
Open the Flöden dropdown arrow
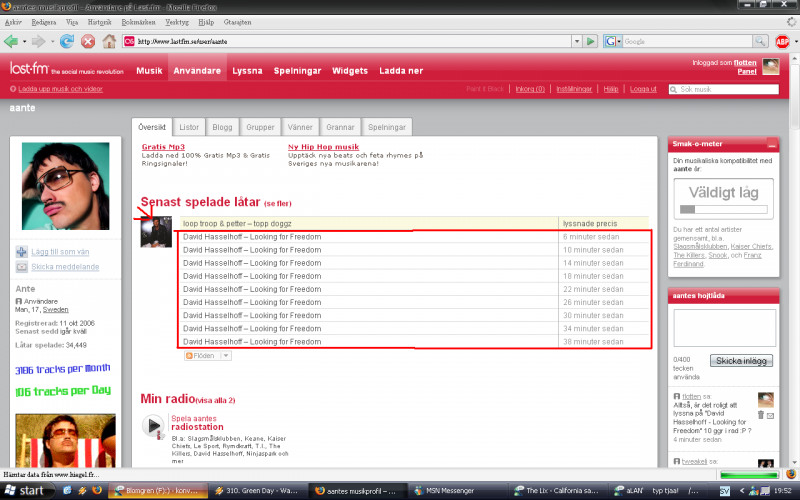(x=225, y=355)
